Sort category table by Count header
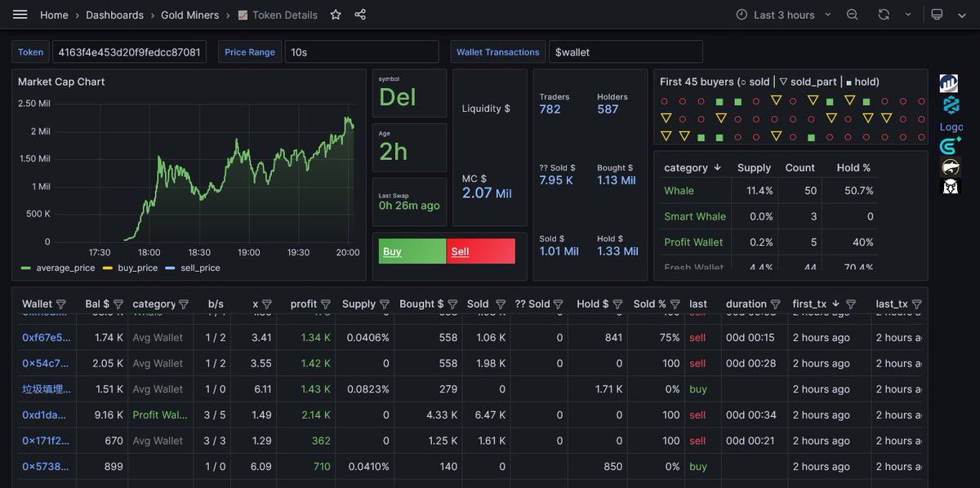 (800, 167)
